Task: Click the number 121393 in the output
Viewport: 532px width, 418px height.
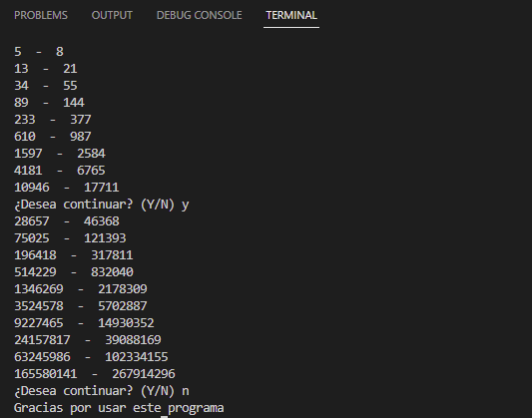Action: (105, 238)
